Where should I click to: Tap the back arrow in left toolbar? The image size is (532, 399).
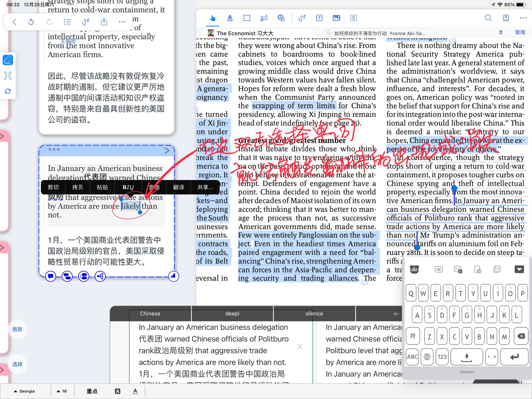point(15,22)
